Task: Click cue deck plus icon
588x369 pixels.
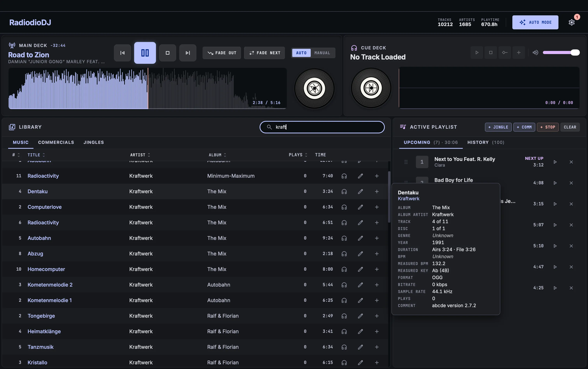Action: tap(519, 52)
